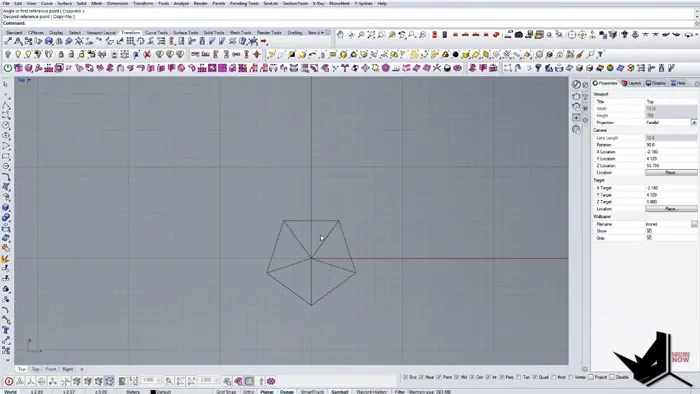Screen dimensions: 700x394
Task: Switch to the Solid Tools toolbar tab
Action: (214, 33)
